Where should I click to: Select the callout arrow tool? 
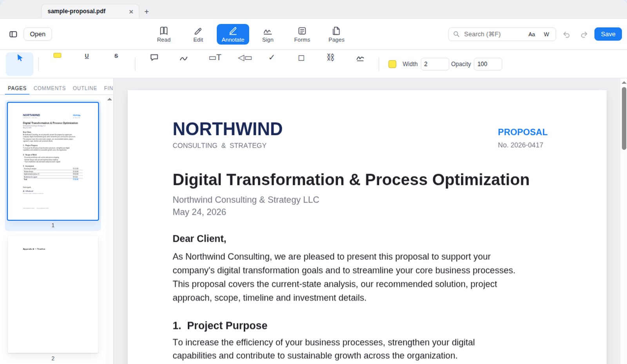[x=245, y=58]
